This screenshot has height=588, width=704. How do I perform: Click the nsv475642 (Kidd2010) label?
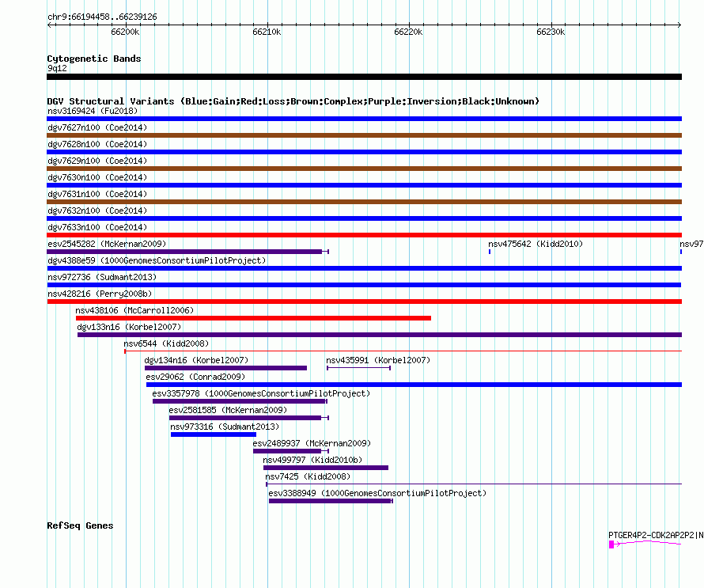pos(536,244)
